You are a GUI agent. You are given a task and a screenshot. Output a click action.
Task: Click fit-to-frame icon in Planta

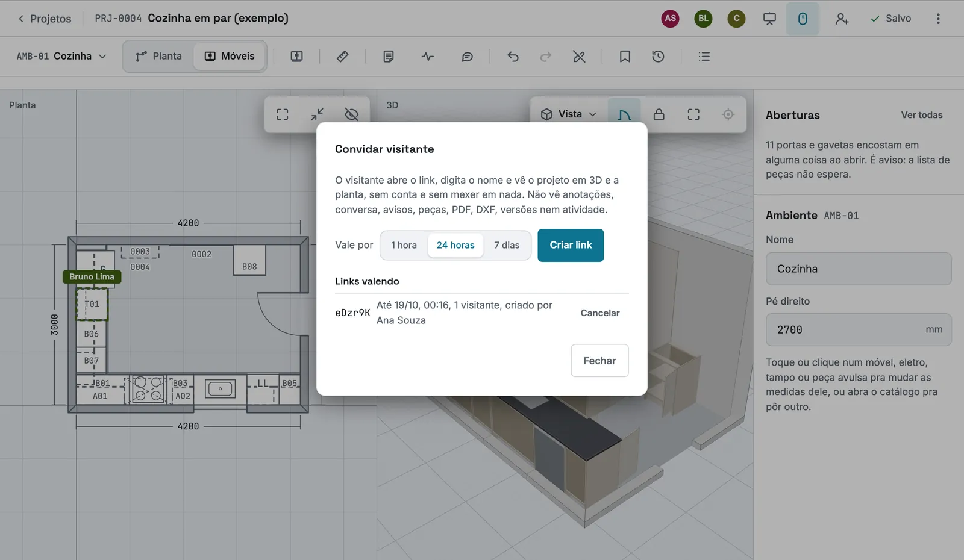(282, 114)
